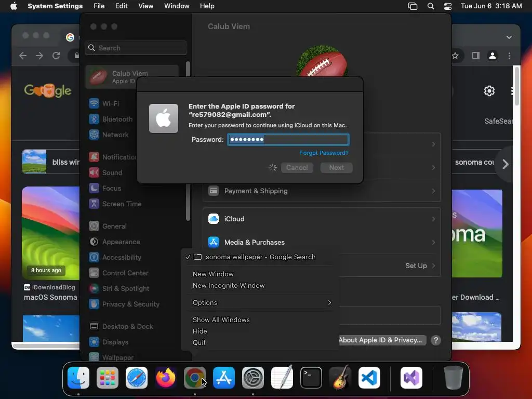
Task: Open the Chrome profile avatar
Action: pyautogui.click(x=493, y=56)
